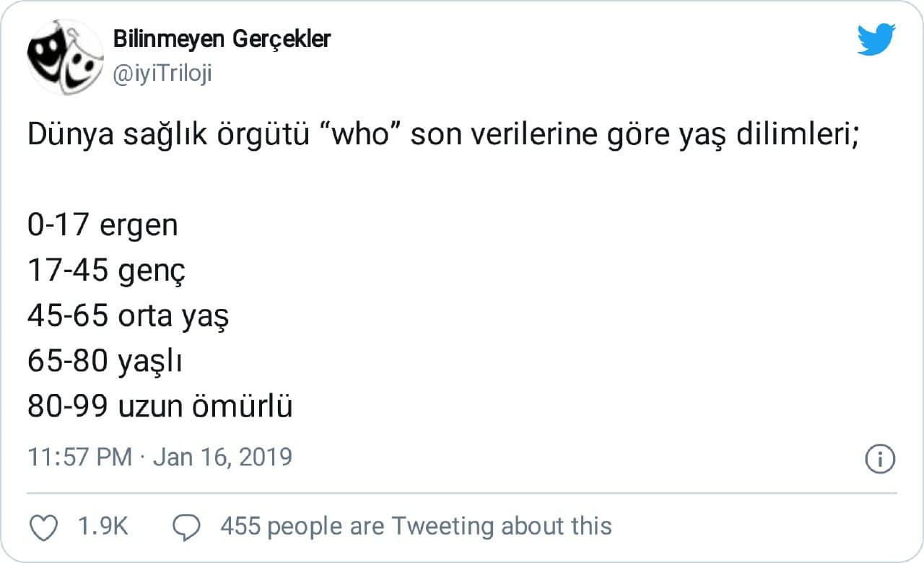This screenshot has width=924, height=563.
Task: Click the "65-80 yaşlı" line
Action: (104, 362)
